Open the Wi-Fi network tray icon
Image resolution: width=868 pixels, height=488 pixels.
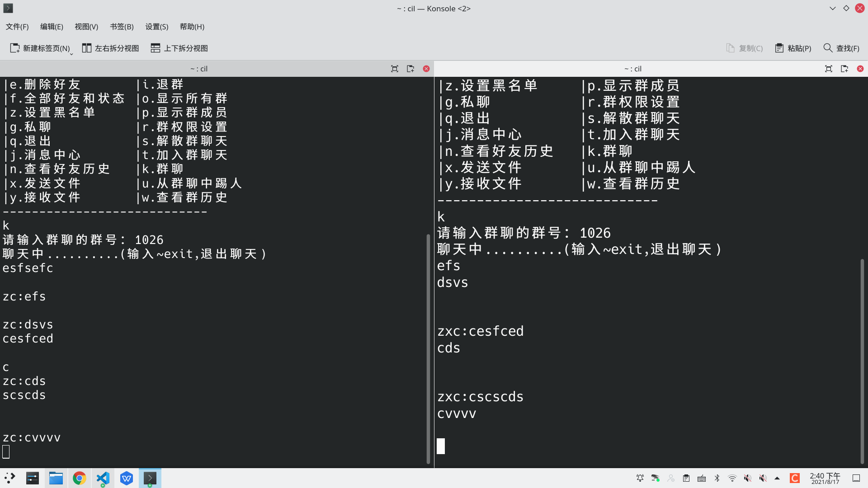732,478
